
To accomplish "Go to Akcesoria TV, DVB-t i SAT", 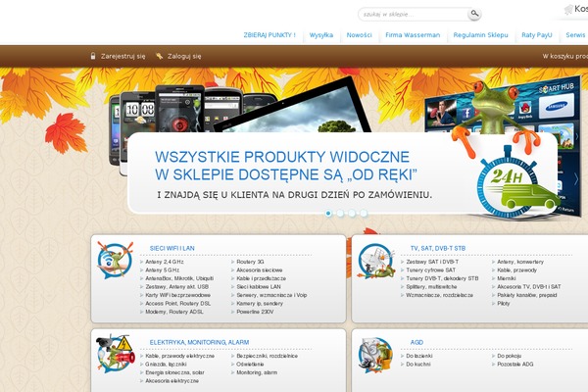I will point(529,286).
